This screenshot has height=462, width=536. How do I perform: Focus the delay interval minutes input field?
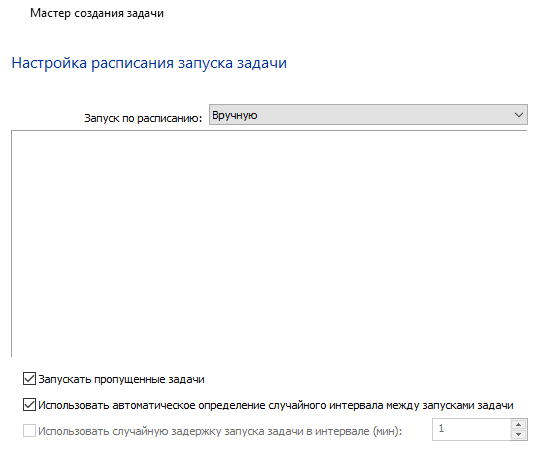(472, 430)
